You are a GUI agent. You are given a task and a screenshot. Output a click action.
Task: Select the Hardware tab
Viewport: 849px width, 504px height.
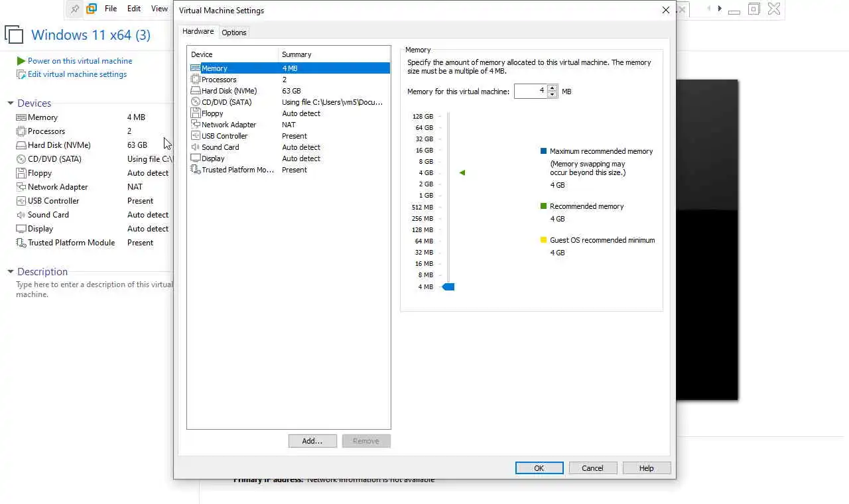pyautogui.click(x=198, y=31)
